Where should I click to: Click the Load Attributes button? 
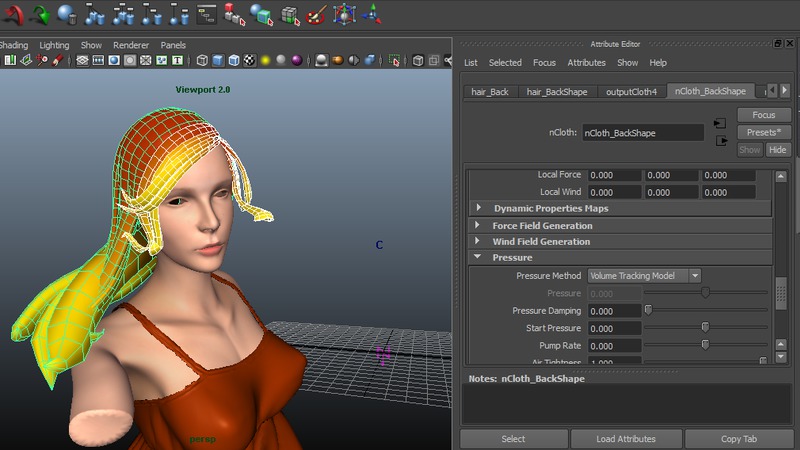click(x=625, y=439)
